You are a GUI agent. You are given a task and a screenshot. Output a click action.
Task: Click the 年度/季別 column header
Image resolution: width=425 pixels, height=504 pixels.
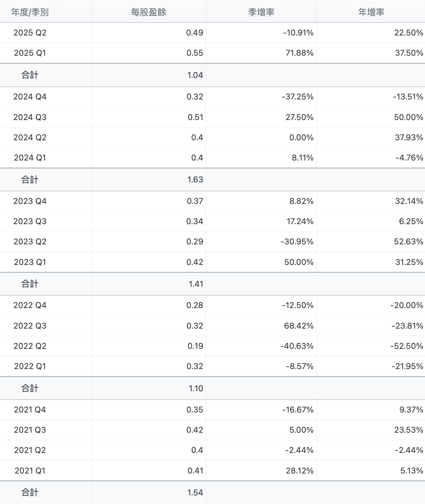pos(30,12)
